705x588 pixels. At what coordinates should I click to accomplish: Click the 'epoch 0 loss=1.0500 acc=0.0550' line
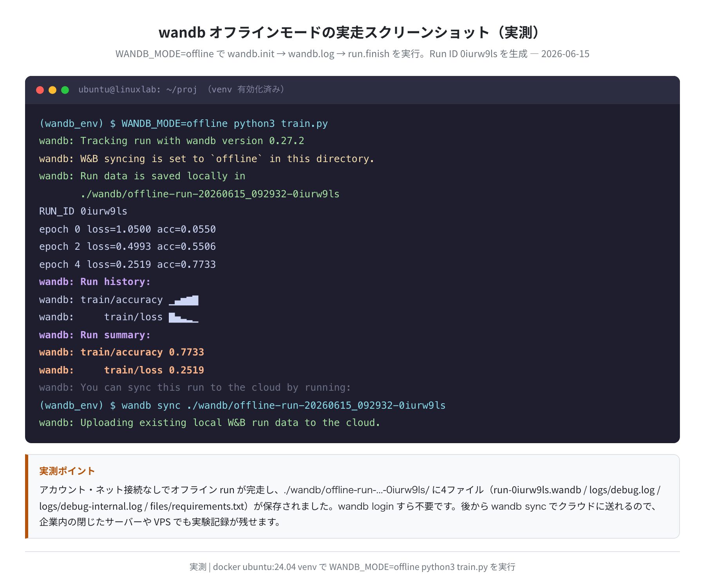[x=127, y=229]
